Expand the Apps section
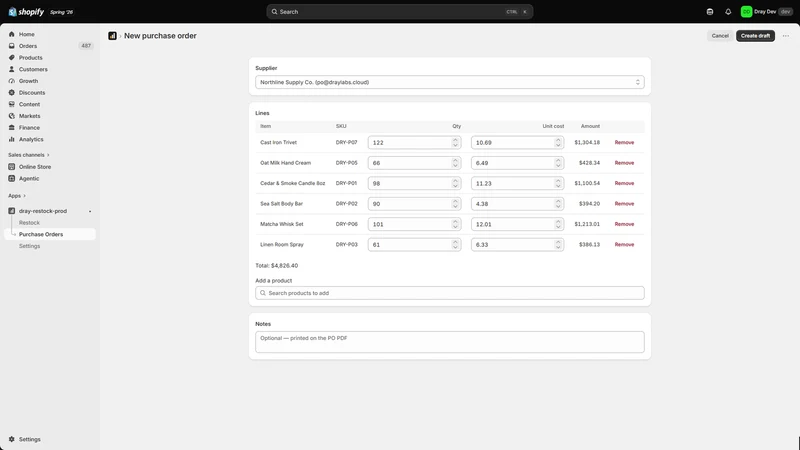 (17, 196)
